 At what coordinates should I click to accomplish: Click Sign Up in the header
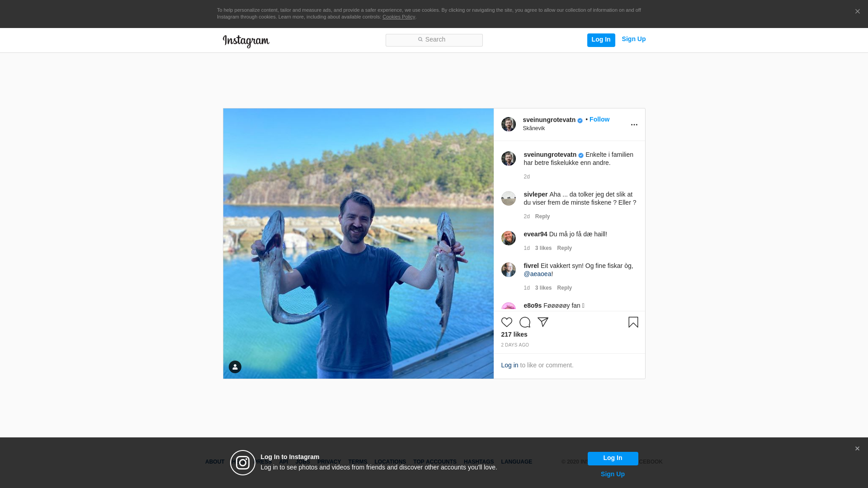click(633, 39)
